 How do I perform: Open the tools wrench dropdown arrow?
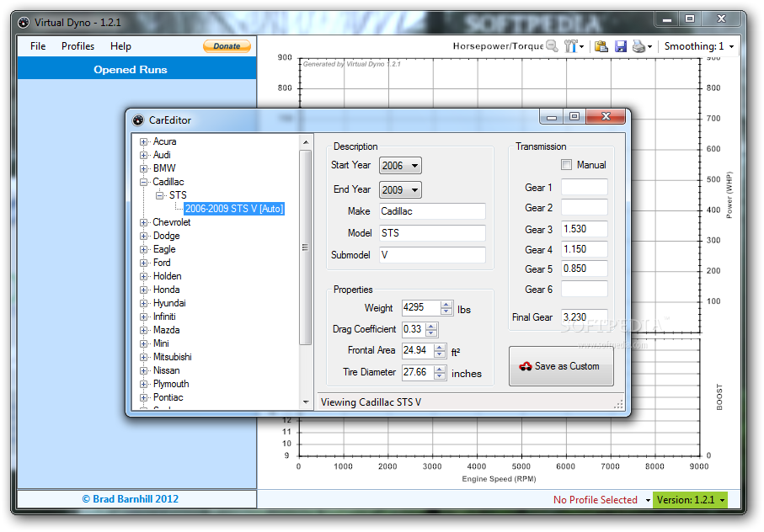click(581, 47)
